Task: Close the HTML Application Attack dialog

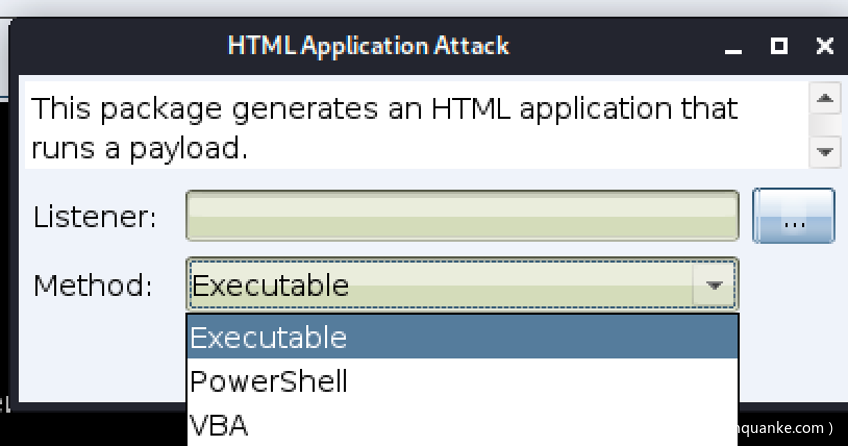Action: [x=824, y=46]
